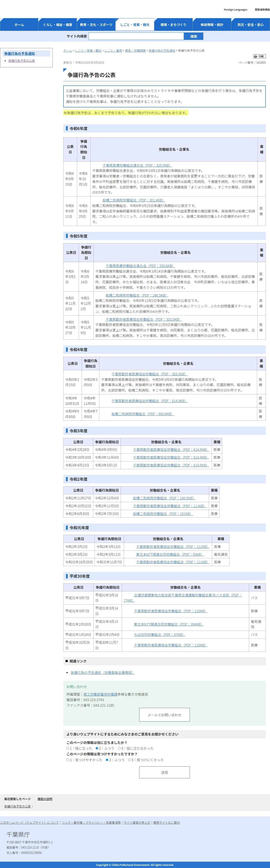This screenshot has width=270, height=868.
Task: Open 船橋二和病院労働組合 PDF 286.5KB
Action: coord(137,295)
